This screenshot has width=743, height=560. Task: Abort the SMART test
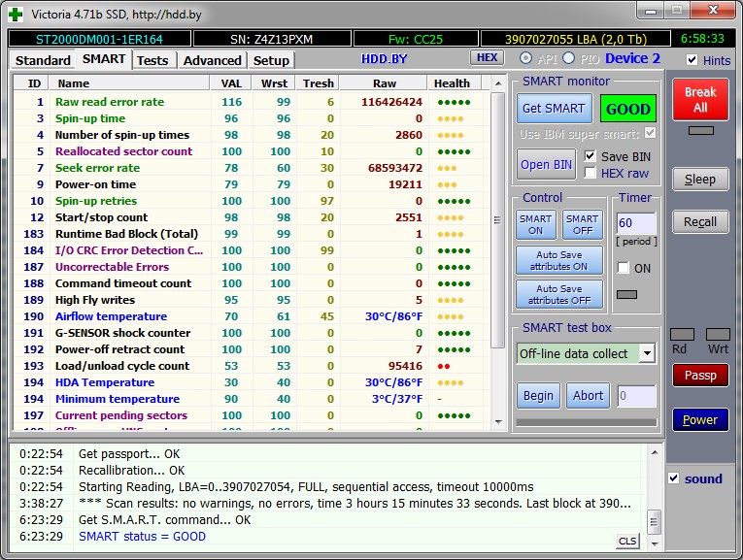(x=588, y=395)
